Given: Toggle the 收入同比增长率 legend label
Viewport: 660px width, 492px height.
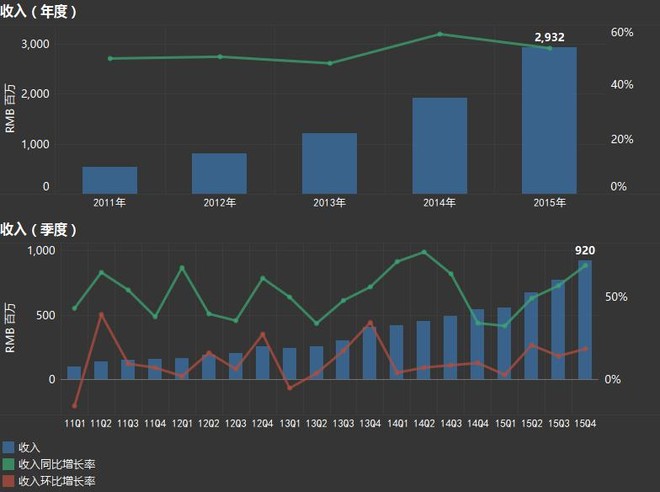Looking at the screenshot, I should click(57, 464).
